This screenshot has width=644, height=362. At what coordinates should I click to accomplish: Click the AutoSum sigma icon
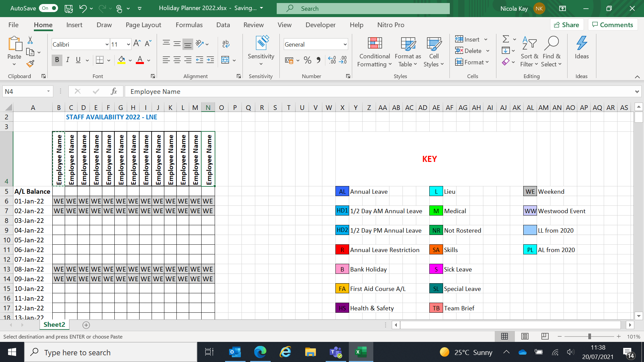[506, 39]
